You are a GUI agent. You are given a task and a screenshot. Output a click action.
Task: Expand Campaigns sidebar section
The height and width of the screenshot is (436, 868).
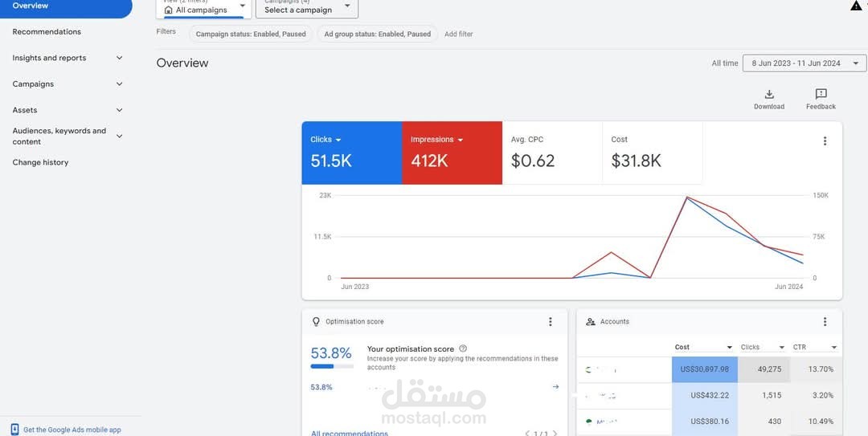point(119,84)
